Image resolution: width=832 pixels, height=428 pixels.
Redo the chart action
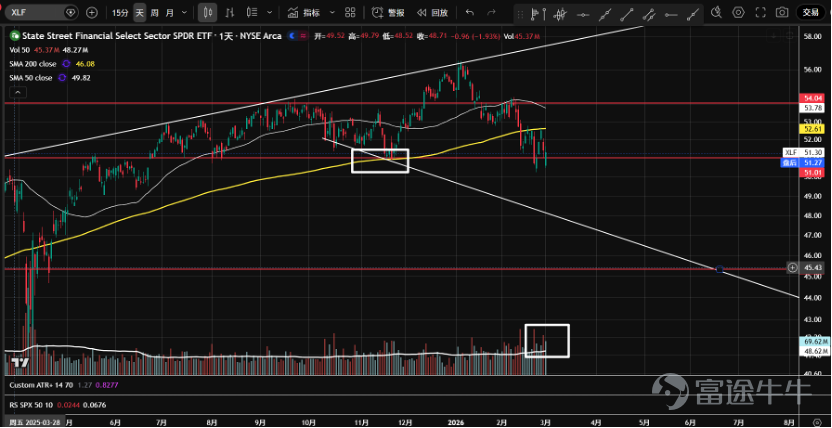pos(491,12)
